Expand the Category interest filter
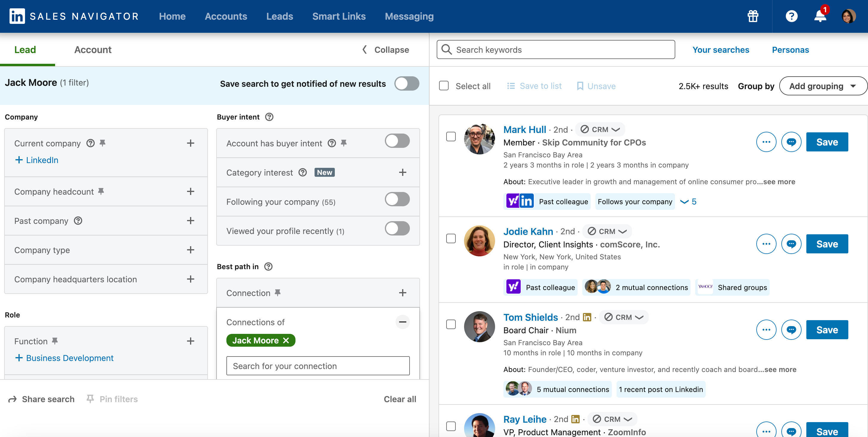The width and height of the screenshot is (868, 437). tap(403, 172)
